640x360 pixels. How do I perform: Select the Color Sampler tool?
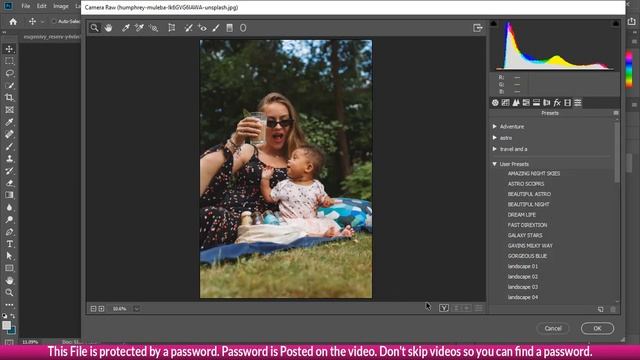(x=139, y=28)
